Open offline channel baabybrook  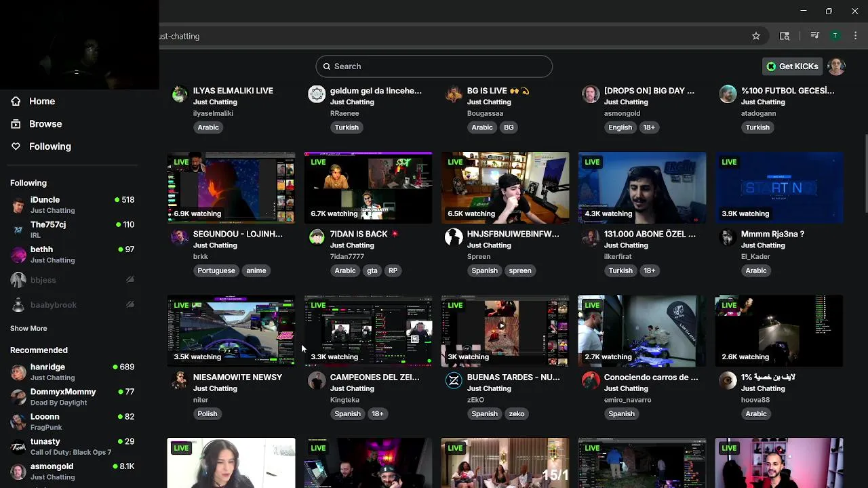pyautogui.click(x=73, y=305)
